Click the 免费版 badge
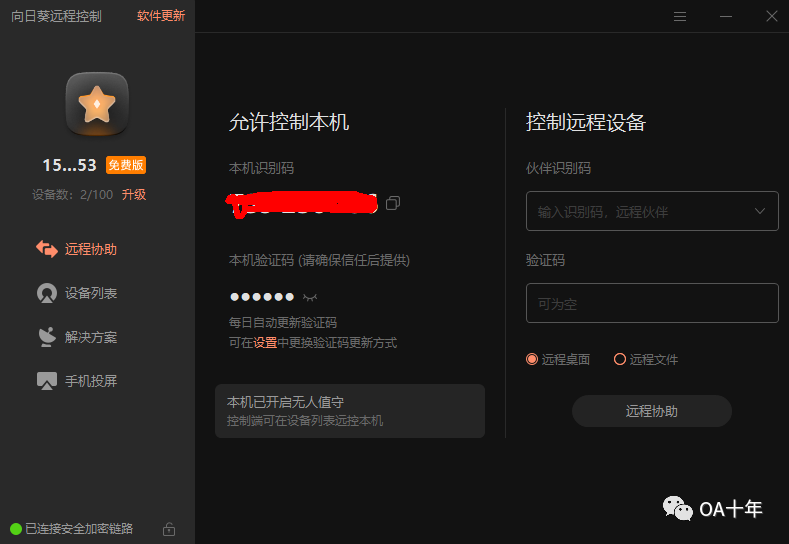This screenshot has height=544, width=789. [x=126, y=165]
